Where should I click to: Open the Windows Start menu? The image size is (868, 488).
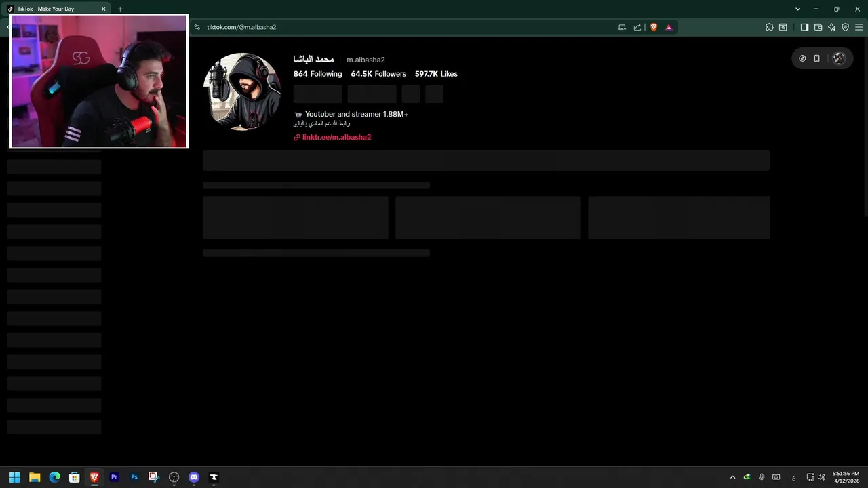click(15, 477)
